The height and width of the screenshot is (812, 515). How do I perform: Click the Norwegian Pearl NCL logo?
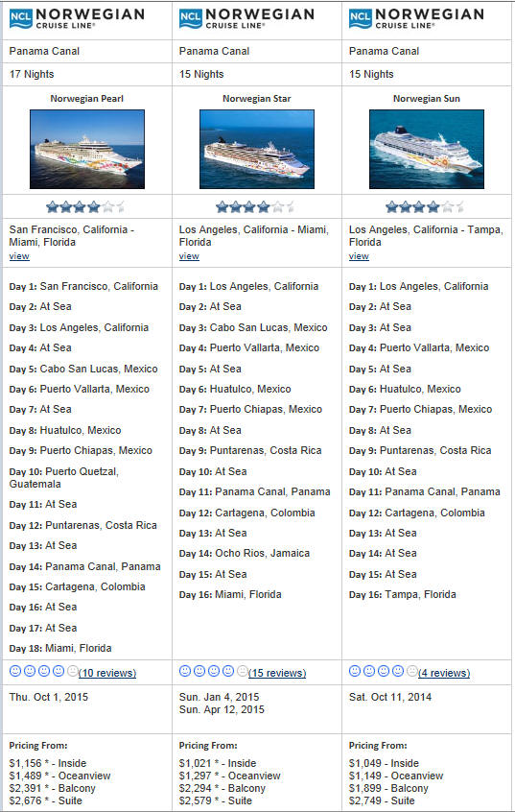tap(77, 18)
